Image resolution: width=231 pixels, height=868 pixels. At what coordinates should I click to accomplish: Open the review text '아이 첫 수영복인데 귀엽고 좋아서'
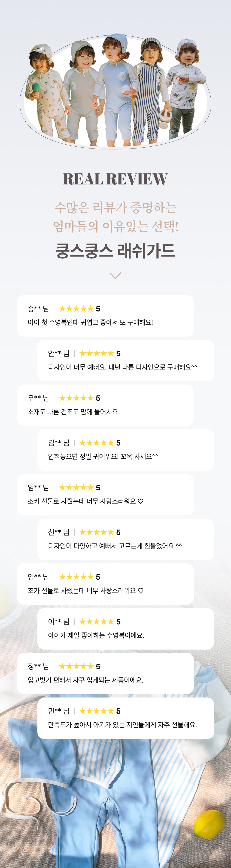pyautogui.click(x=90, y=322)
